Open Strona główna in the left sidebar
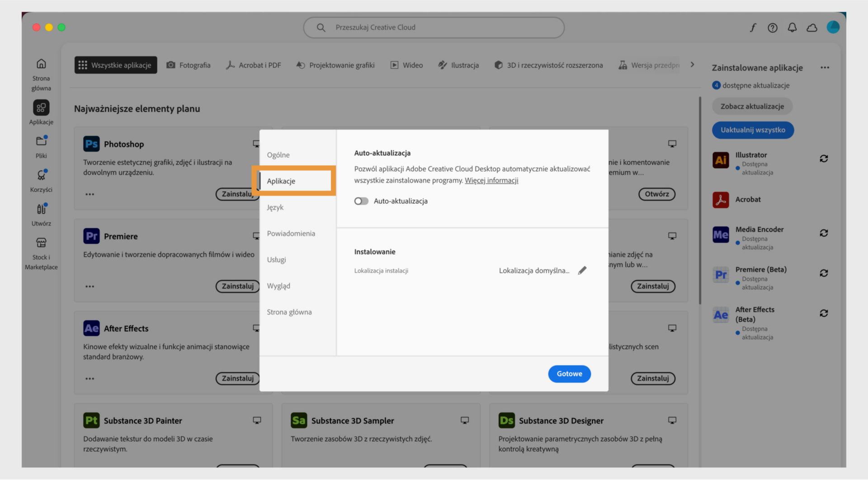Viewport: 868px width, 480px height. pyautogui.click(x=41, y=75)
